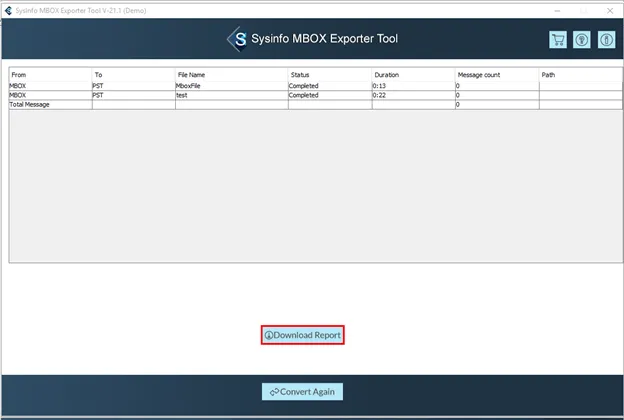
Task: Click the Download Report button
Action: pyautogui.click(x=302, y=335)
